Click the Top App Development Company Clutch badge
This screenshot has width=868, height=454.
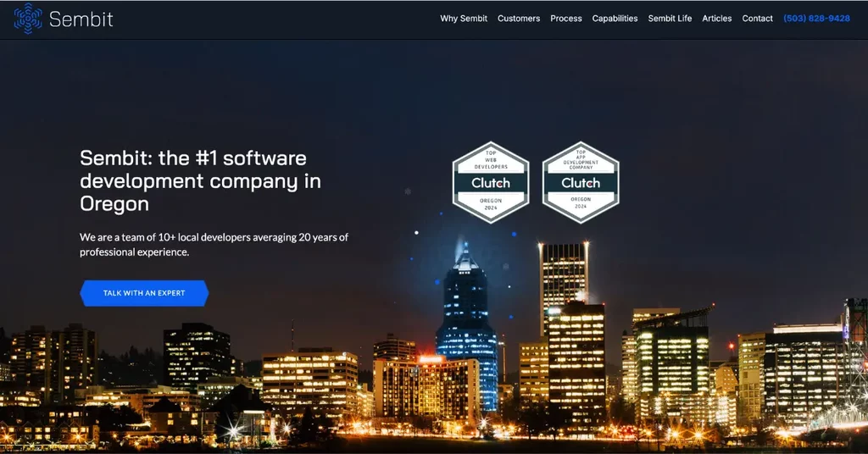(x=580, y=182)
